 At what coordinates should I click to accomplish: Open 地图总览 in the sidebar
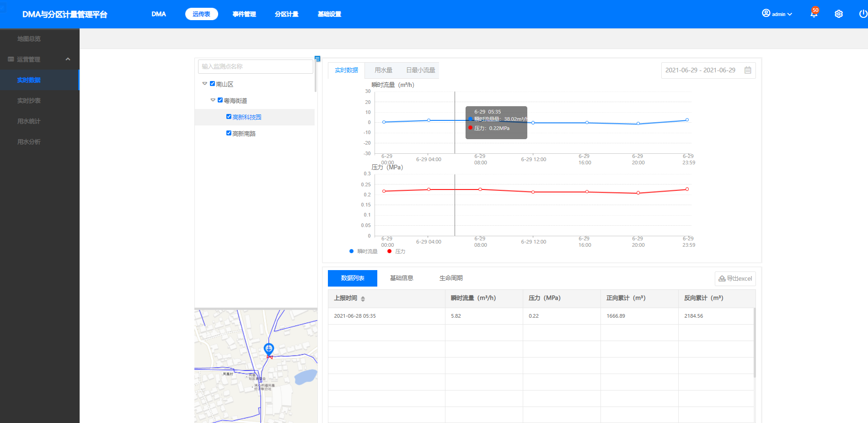[29, 39]
